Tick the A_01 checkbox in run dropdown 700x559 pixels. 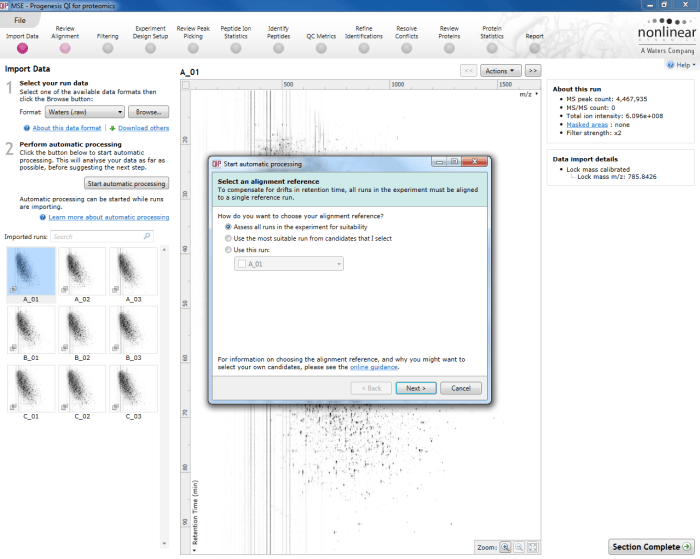pyautogui.click(x=242, y=264)
